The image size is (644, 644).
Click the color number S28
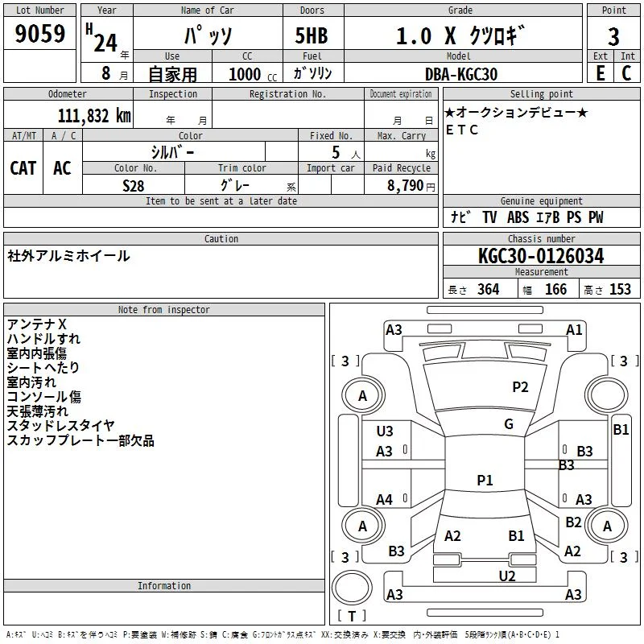[134, 185]
